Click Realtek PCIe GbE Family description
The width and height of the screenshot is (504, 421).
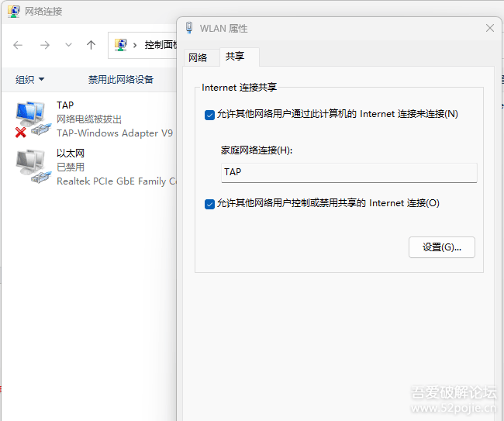point(116,181)
